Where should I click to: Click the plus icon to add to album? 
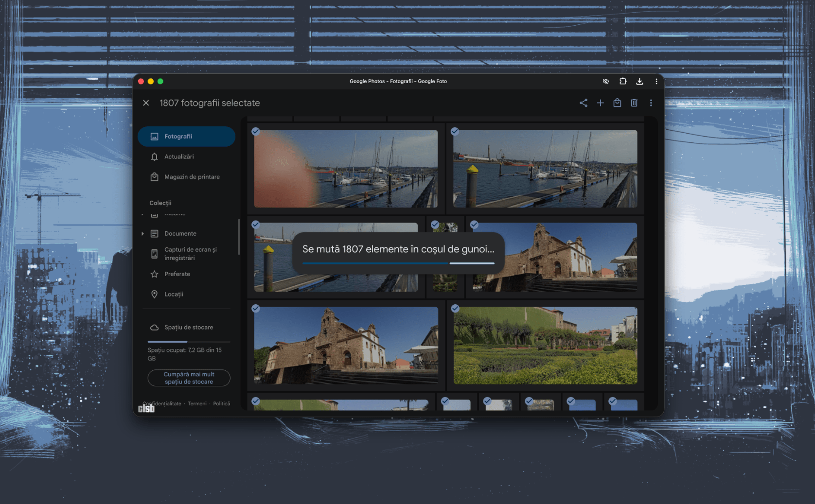point(601,103)
